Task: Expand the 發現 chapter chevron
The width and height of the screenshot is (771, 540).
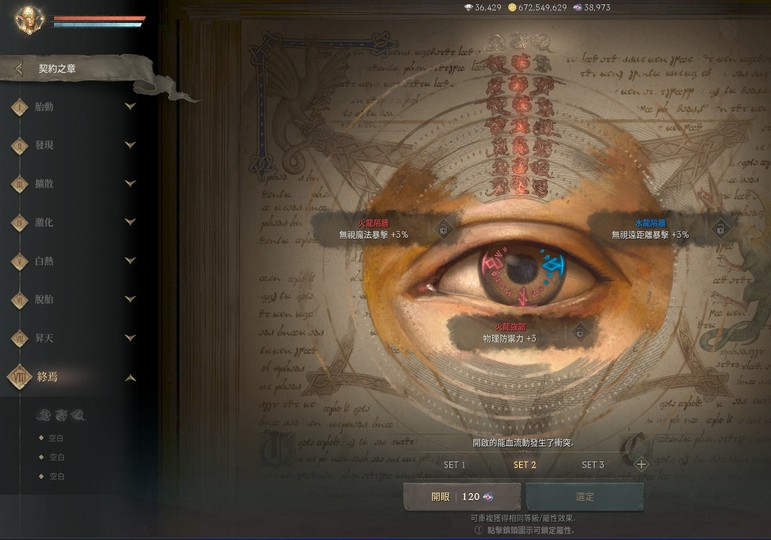Action: tap(130, 145)
